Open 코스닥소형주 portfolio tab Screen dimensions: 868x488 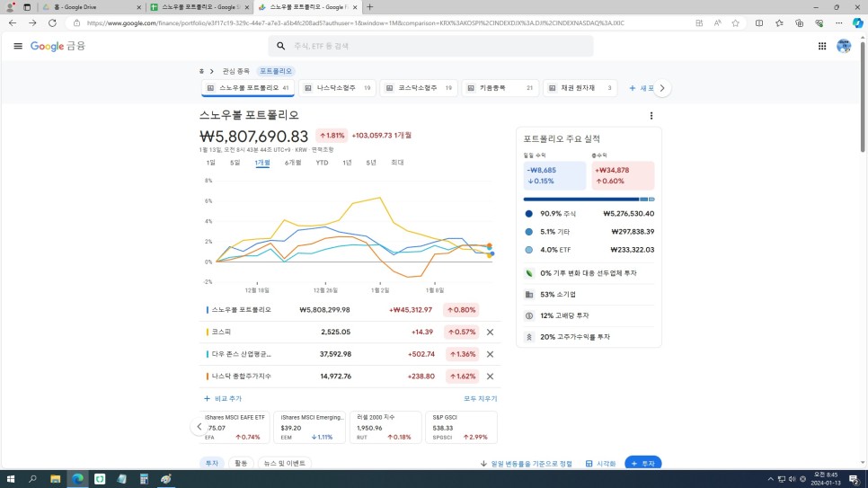click(x=419, y=88)
